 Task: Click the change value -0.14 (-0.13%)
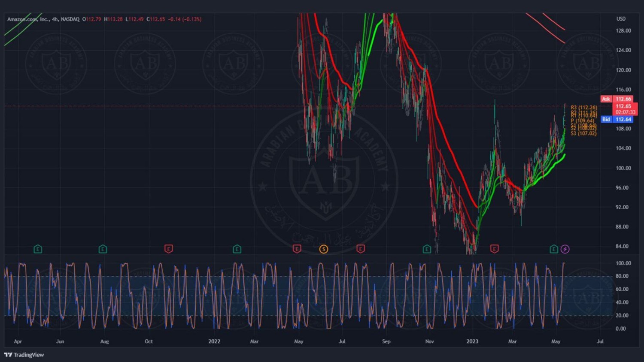tap(185, 19)
